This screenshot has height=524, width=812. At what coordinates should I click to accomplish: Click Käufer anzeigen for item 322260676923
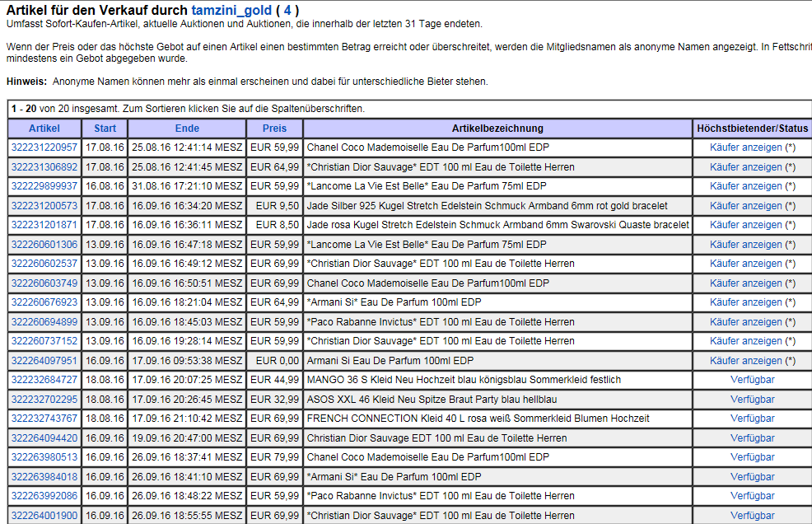click(746, 302)
